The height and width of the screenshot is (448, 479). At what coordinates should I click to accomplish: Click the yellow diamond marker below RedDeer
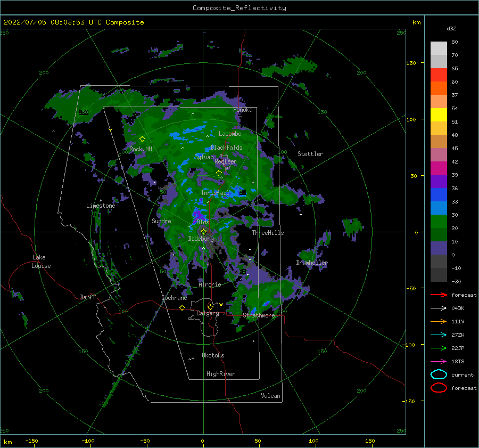[219, 173]
